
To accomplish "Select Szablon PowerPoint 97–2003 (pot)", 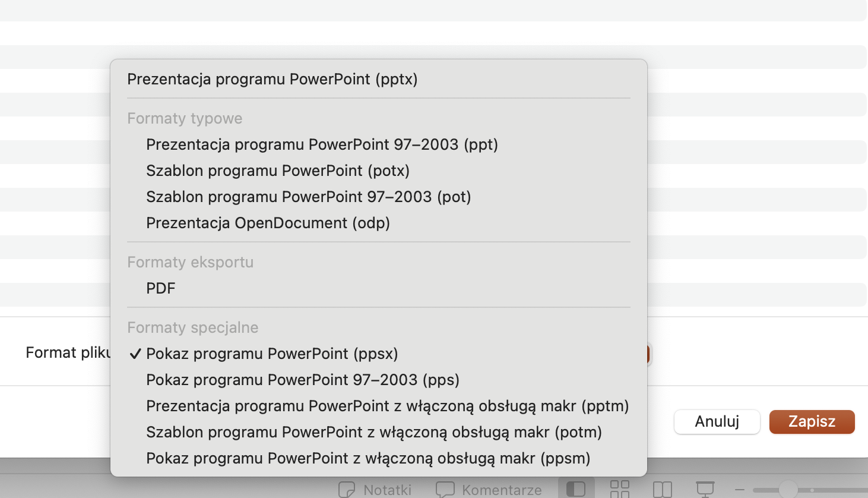I will pyautogui.click(x=309, y=197).
